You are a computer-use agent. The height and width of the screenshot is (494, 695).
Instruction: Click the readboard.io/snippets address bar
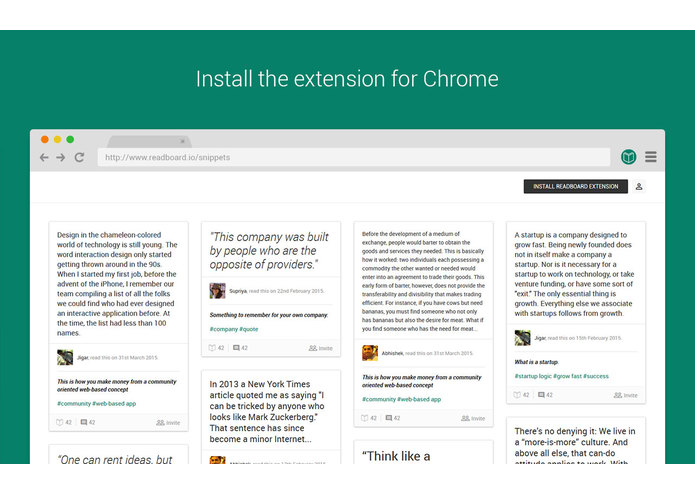tap(354, 157)
